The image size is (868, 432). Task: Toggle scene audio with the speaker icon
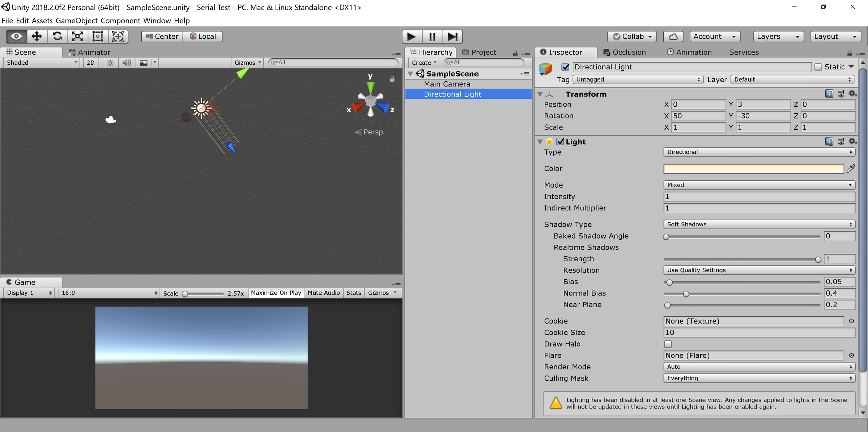[126, 62]
